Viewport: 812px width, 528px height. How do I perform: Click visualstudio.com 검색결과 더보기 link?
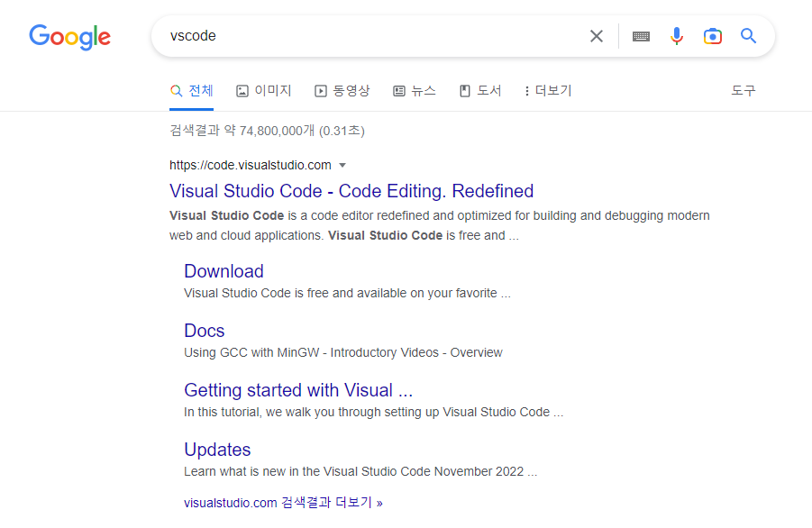point(283,503)
